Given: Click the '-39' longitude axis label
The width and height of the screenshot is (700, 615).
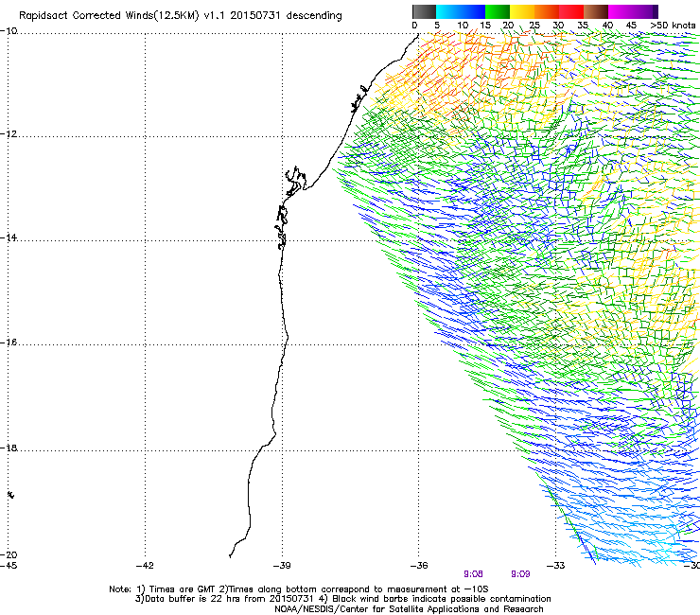Looking at the screenshot, I should point(282,566).
